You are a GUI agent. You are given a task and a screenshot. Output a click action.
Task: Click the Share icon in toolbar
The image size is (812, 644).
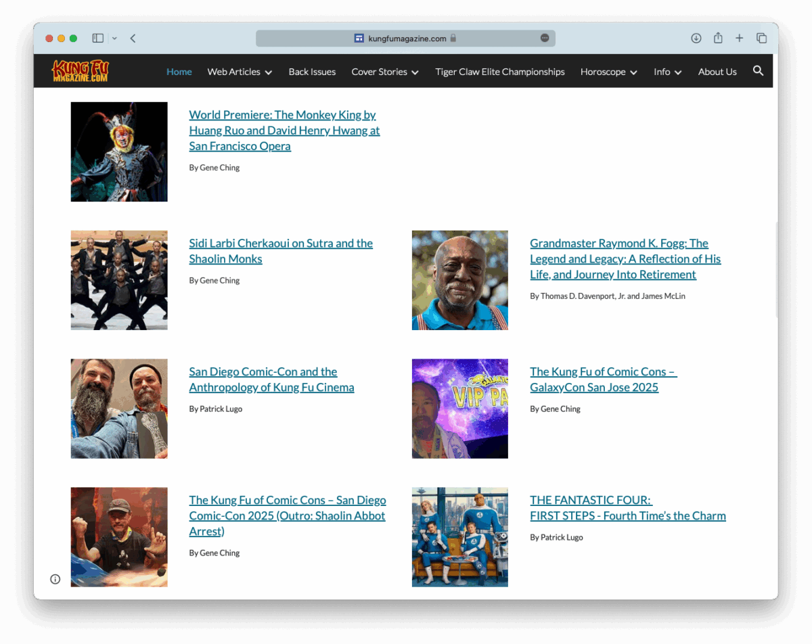click(x=718, y=39)
